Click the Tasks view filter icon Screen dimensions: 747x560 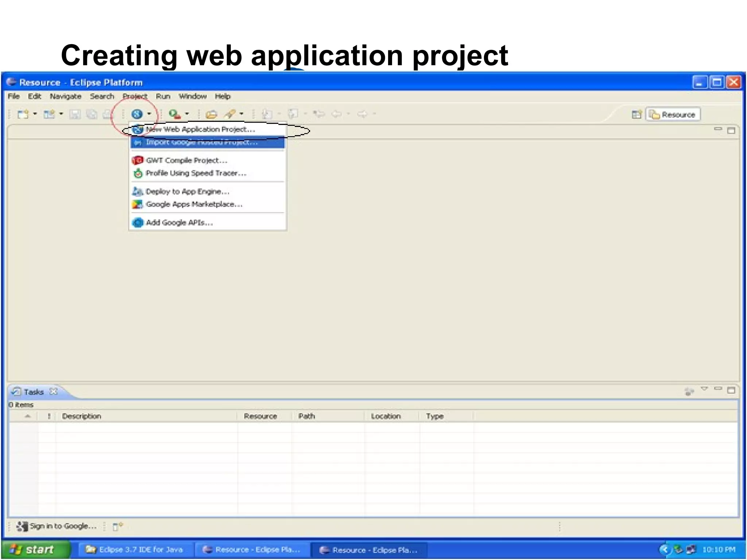689,392
